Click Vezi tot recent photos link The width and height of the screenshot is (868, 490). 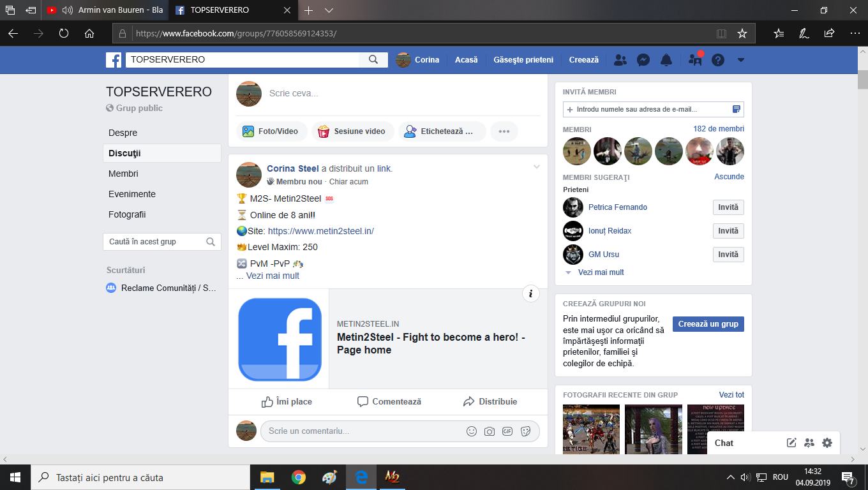pos(731,395)
